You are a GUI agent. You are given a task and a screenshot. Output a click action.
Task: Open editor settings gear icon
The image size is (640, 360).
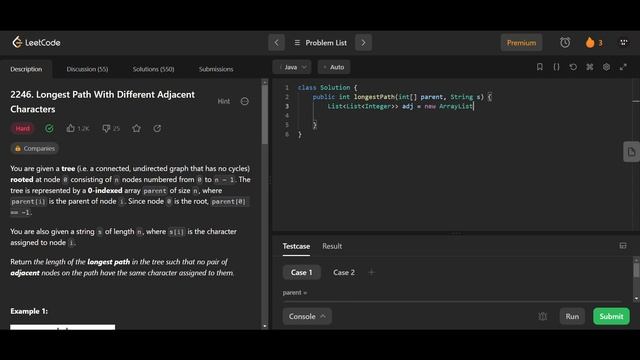(607, 67)
